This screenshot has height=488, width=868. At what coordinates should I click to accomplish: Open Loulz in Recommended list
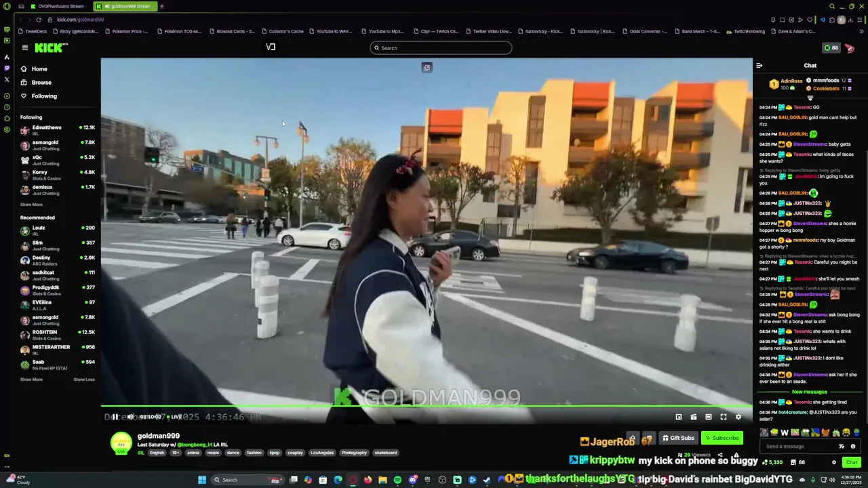[x=58, y=230]
